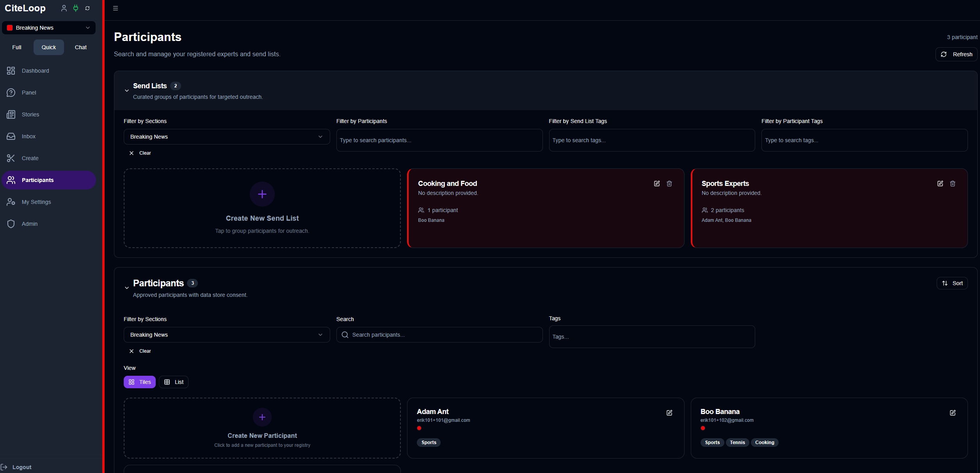Click the plus icon for Create New Send List

(262, 194)
